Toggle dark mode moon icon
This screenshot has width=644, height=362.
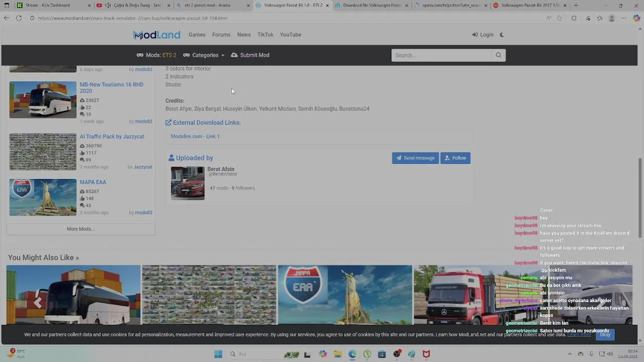pyautogui.click(x=502, y=35)
